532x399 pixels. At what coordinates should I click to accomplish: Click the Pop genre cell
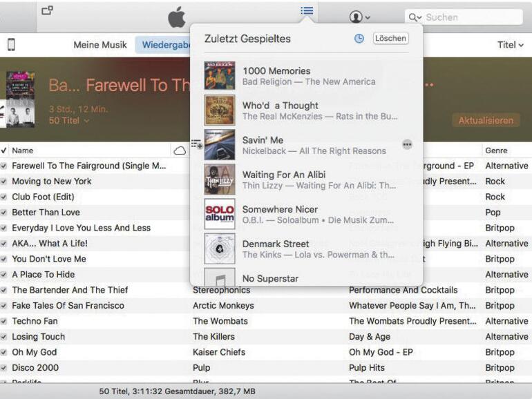tap(493, 213)
